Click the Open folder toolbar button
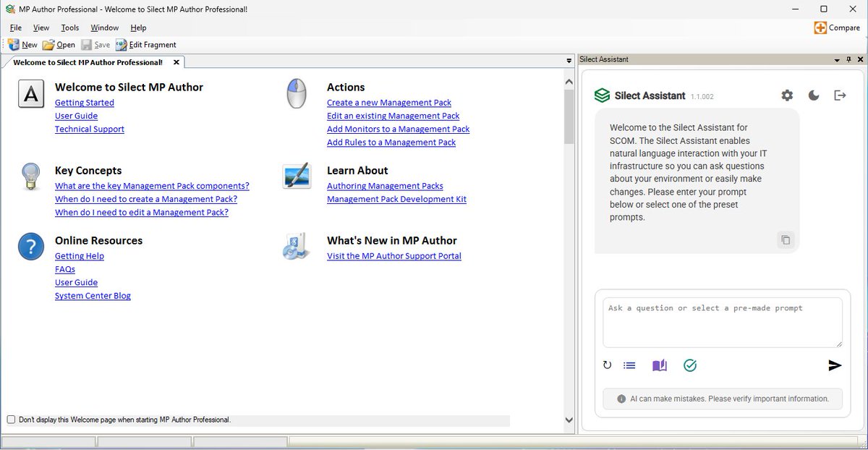Image resolution: width=868 pixels, height=450 pixels. 59,45
